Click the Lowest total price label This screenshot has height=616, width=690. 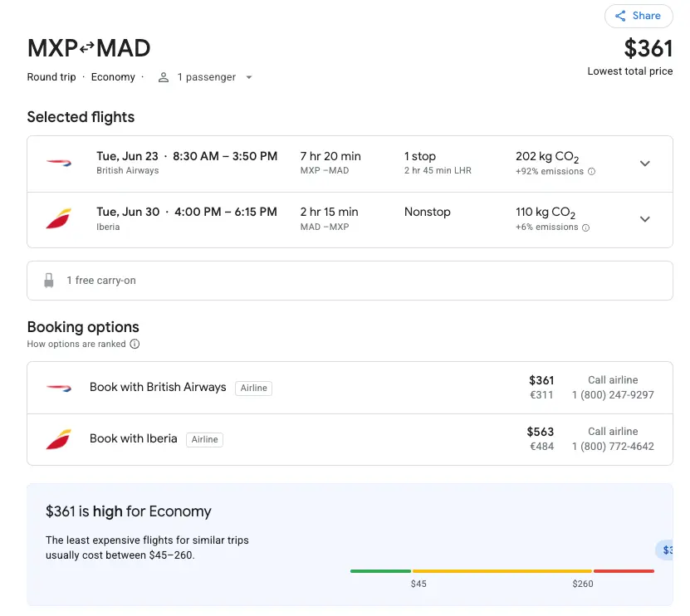(629, 71)
